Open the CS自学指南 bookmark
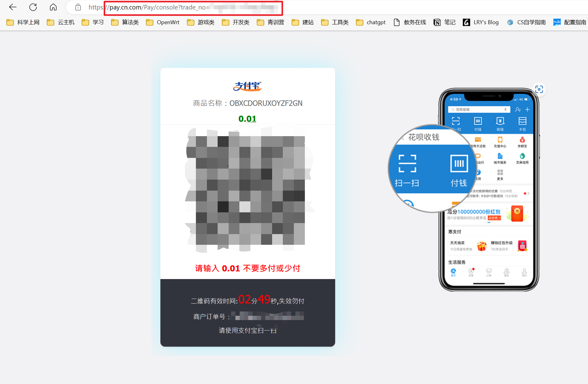Viewport: 588px width, 384px height. click(x=526, y=22)
